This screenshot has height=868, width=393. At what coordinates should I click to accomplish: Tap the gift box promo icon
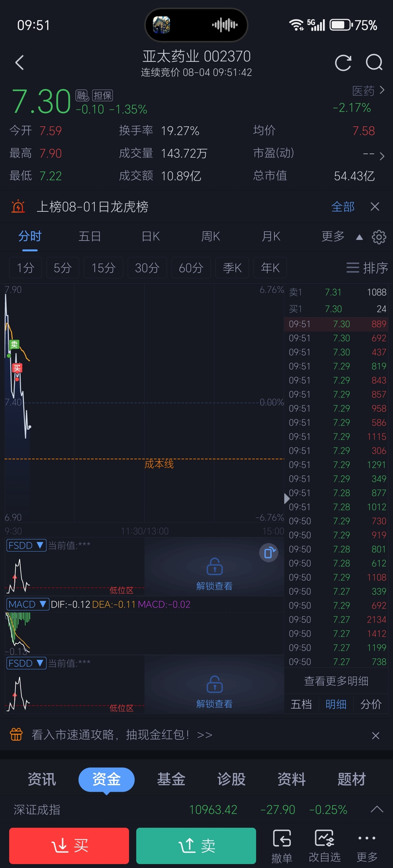click(x=16, y=734)
